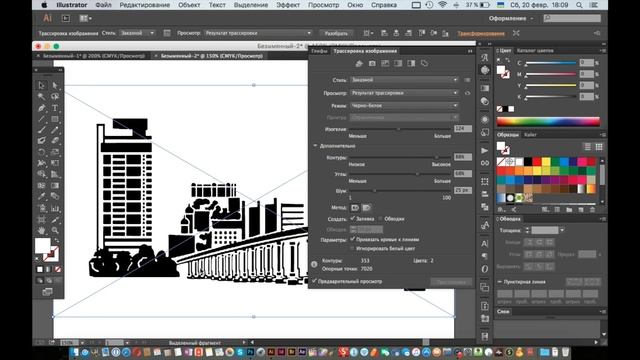Click the Column Graph tool
The width and height of the screenshot is (640, 360).
[55, 208]
